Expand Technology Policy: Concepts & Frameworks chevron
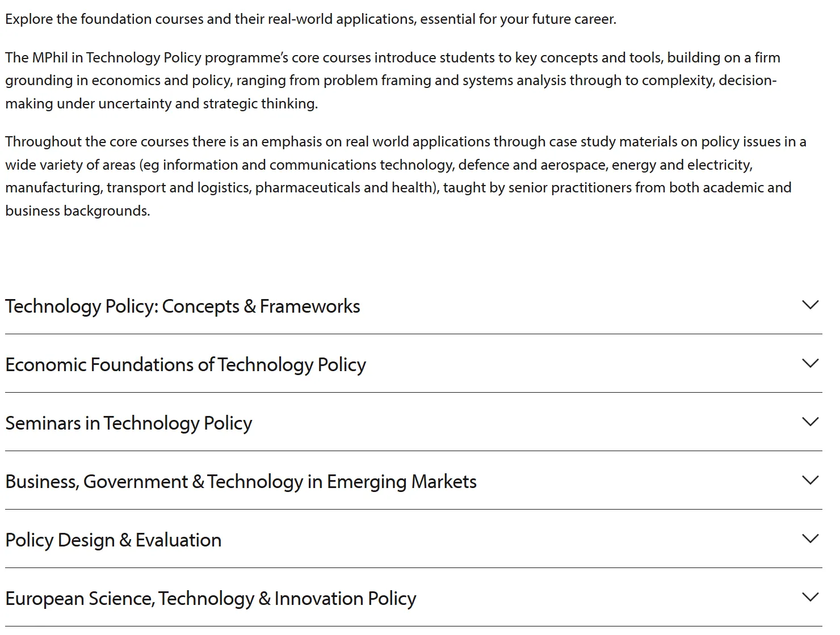 click(810, 305)
